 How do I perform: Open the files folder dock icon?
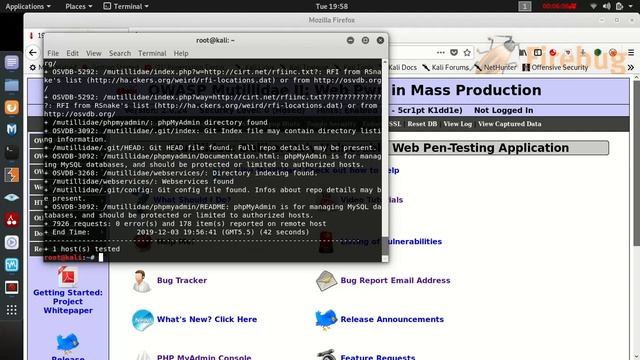11,85
